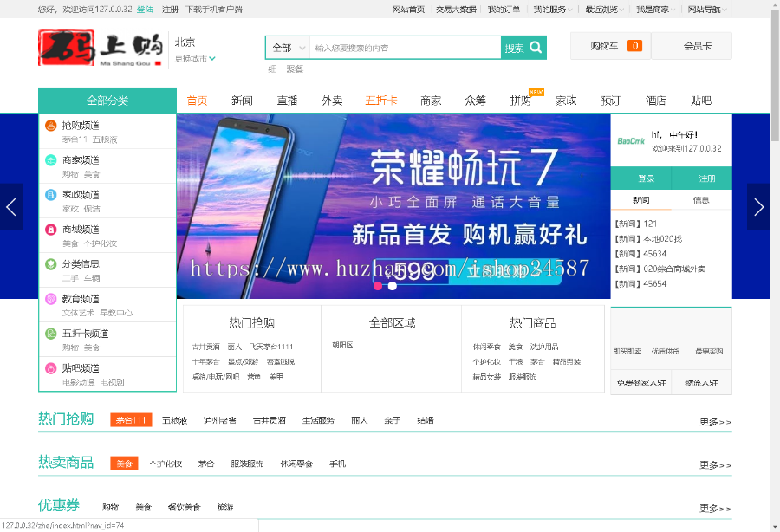This screenshot has height=532, width=780.
Task: Open the 购物车 shopping cart
Action: coord(610,46)
